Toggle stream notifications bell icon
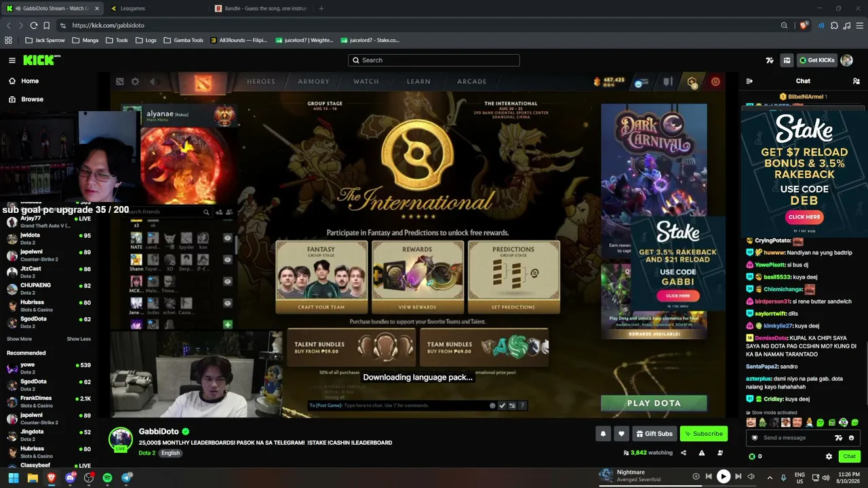The height and width of the screenshot is (488, 868). pos(603,434)
